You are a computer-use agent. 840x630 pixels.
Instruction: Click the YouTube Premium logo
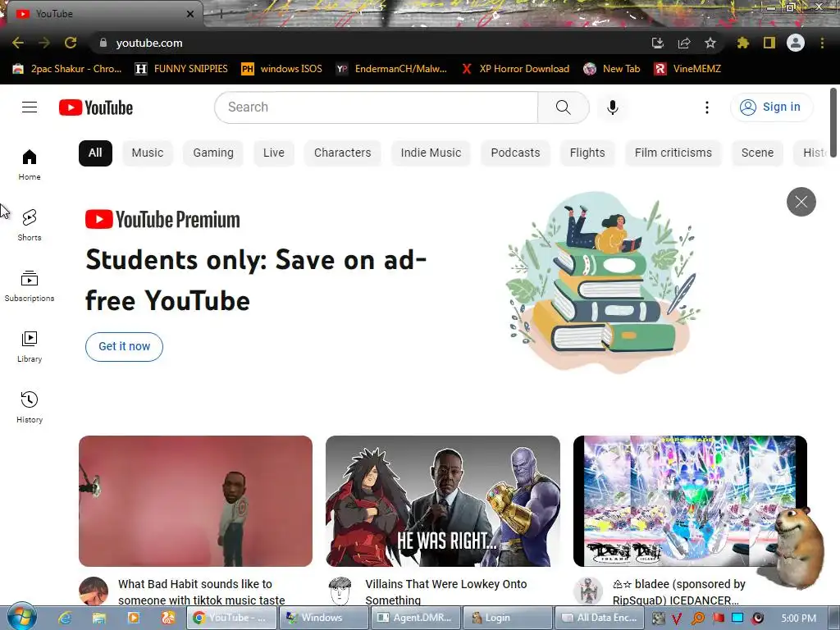point(162,220)
